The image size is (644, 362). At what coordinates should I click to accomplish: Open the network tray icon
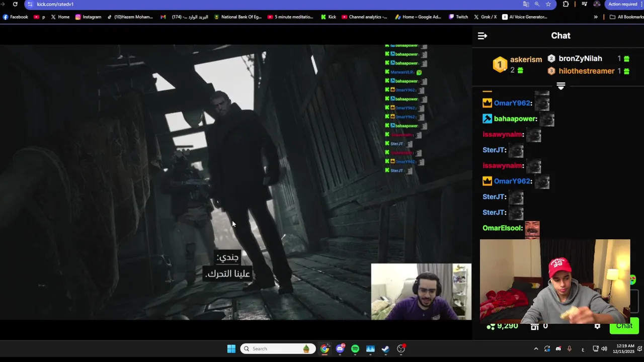(595, 348)
